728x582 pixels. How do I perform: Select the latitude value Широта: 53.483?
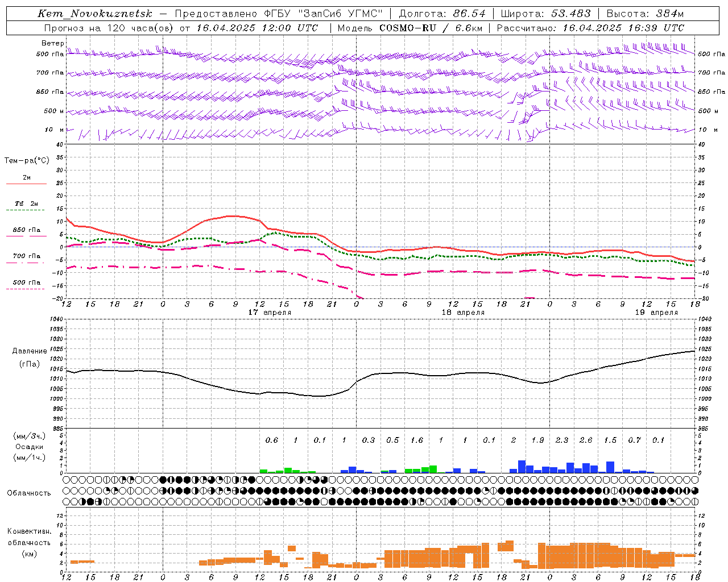point(545,14)
